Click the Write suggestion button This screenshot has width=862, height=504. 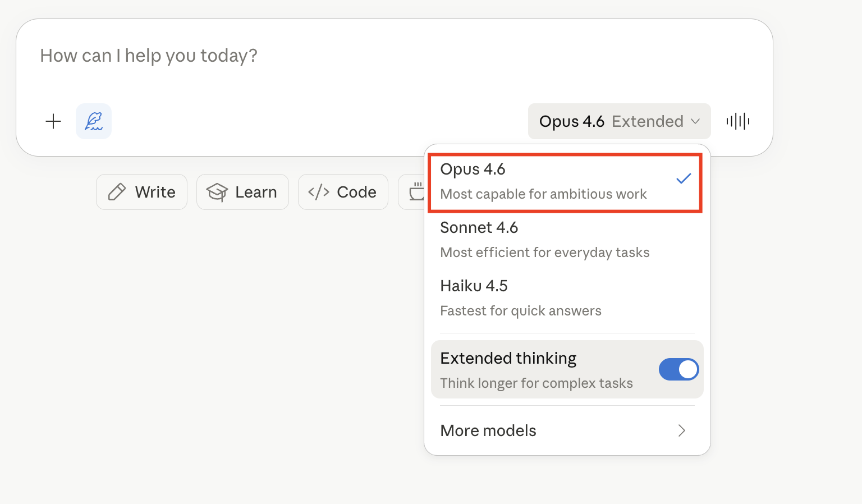(x=141, y=192)
